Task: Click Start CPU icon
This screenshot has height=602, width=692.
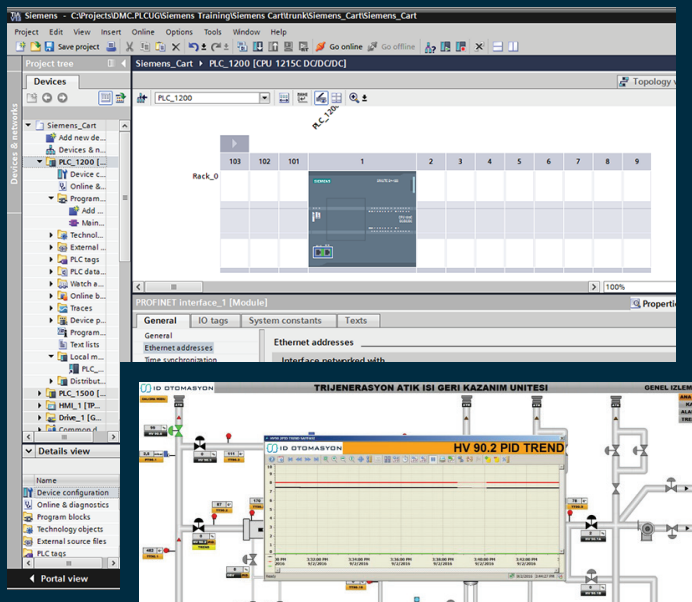Action: tap(445, 46)
